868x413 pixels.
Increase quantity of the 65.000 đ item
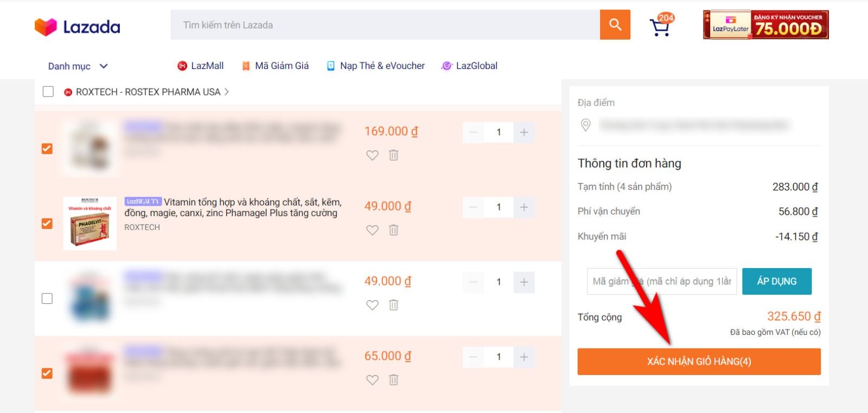(x=524, y=357)
